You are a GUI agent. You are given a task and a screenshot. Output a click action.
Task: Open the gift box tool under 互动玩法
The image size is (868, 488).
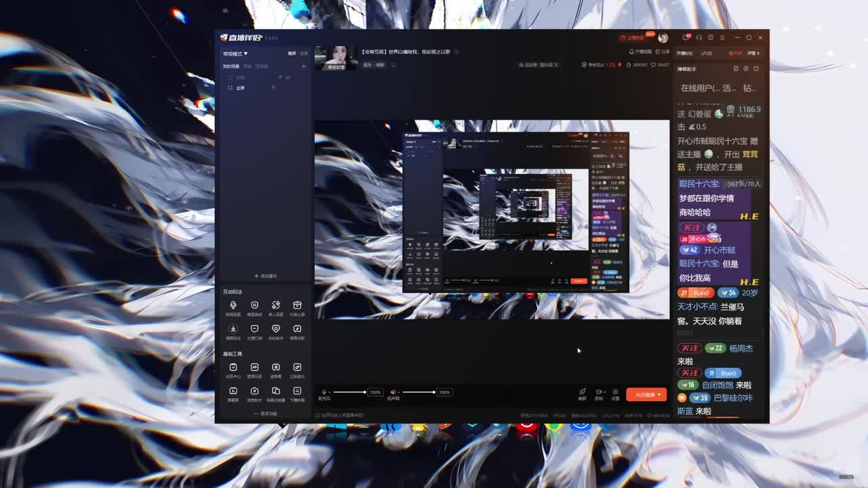click(297, 308)
